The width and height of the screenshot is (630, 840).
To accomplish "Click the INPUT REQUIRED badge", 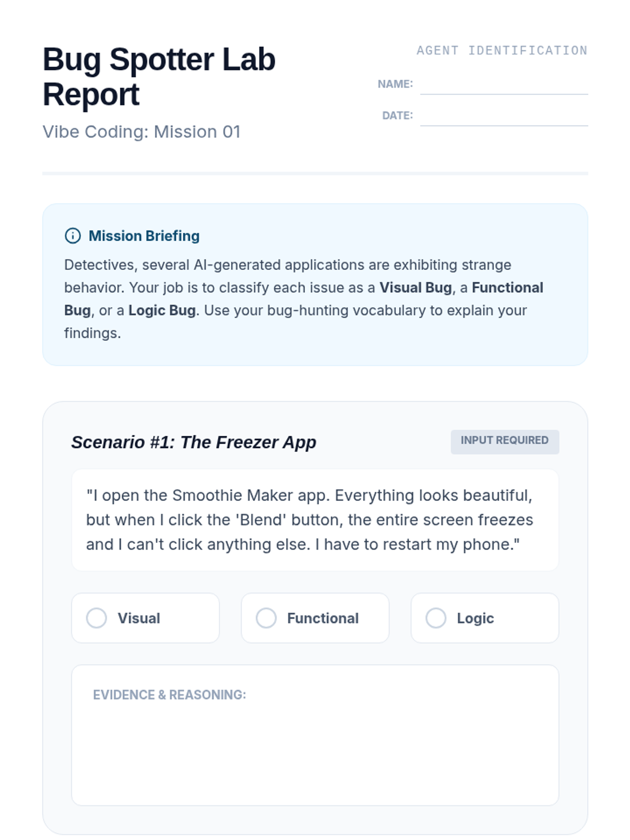I will [505, 441].
